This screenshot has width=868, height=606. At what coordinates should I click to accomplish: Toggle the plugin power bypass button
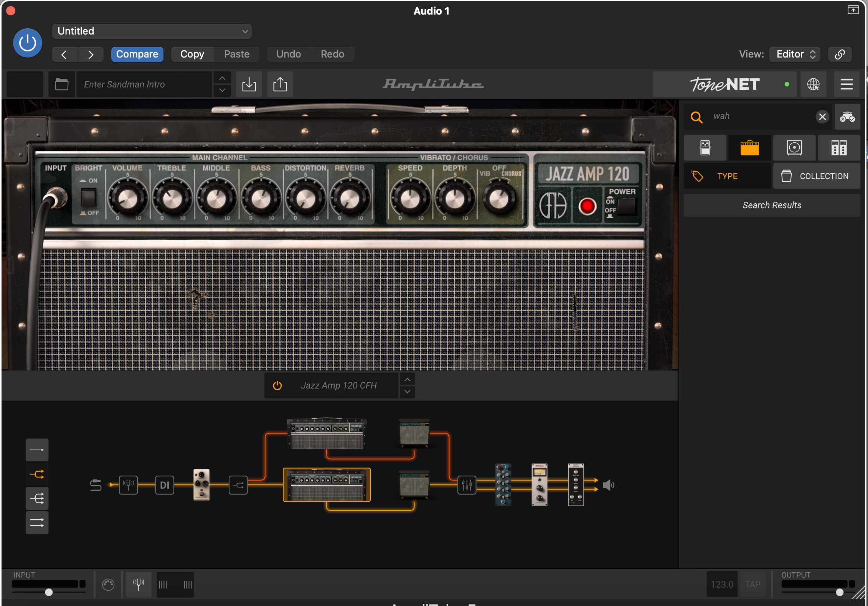point(28,43)
